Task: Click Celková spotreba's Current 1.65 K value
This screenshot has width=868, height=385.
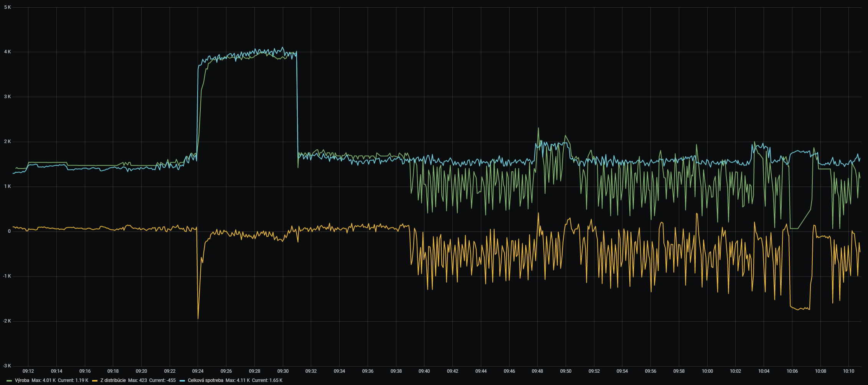Action: click(267, 380)
